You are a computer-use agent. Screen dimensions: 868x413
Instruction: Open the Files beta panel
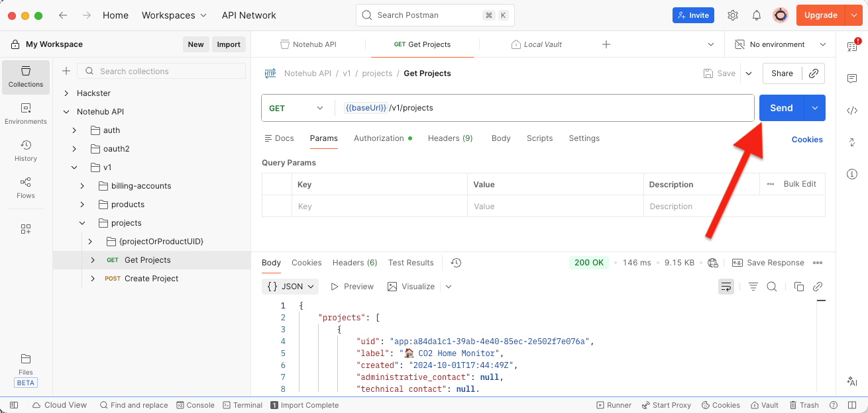(x=26, y=370)
